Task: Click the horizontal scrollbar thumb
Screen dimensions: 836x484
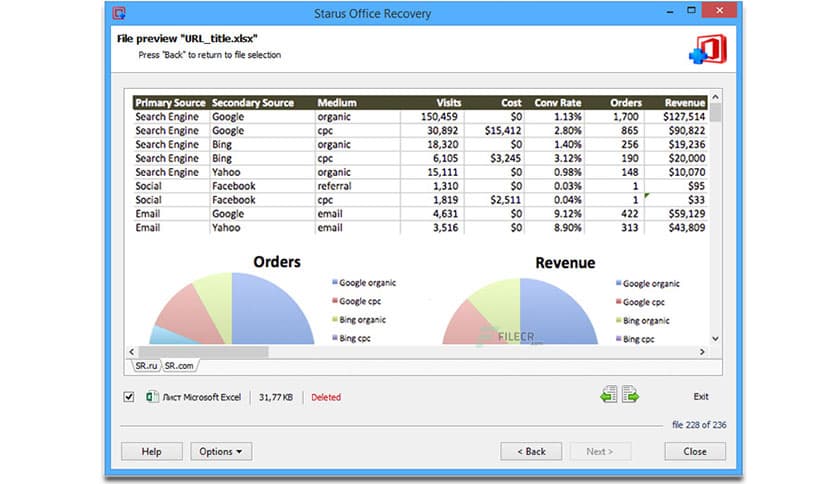Action: point(204,352)
